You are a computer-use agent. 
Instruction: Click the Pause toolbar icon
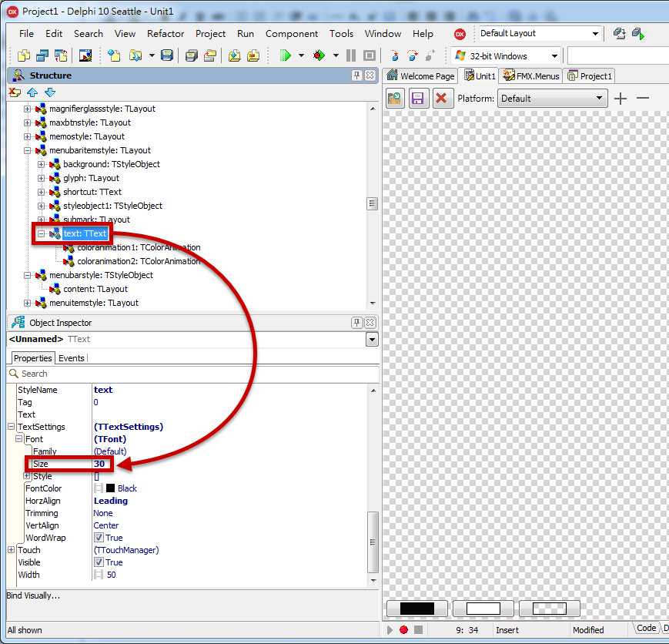pos(351,55)
